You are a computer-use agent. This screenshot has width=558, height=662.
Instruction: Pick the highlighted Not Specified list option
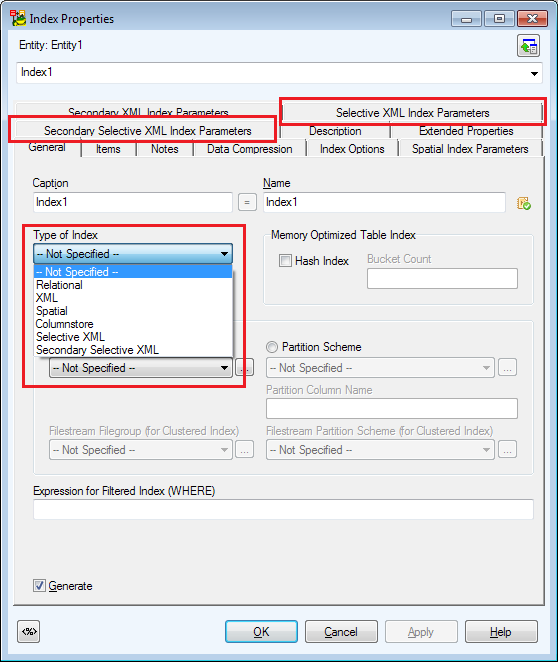pyautogui.click(x=133, y=272)
